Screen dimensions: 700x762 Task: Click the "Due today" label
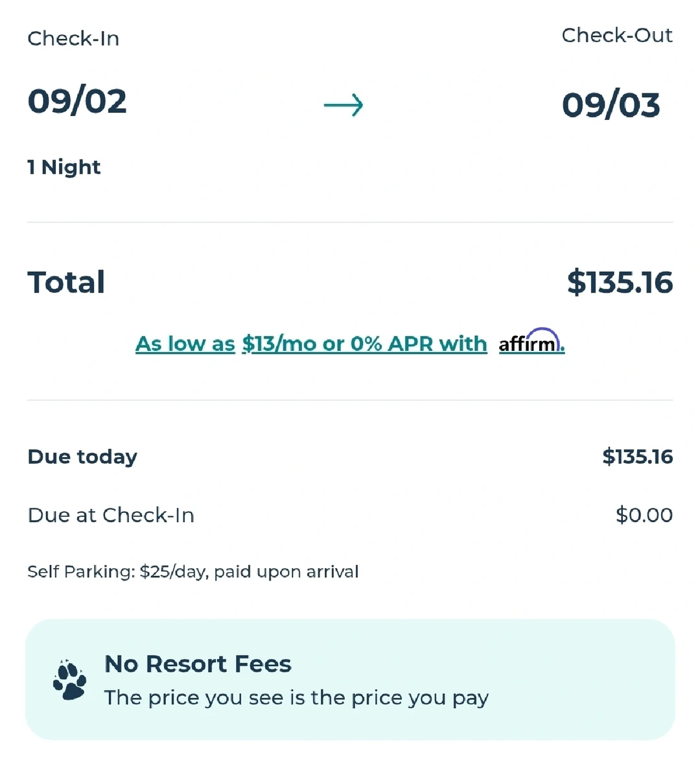pos(82,457)
